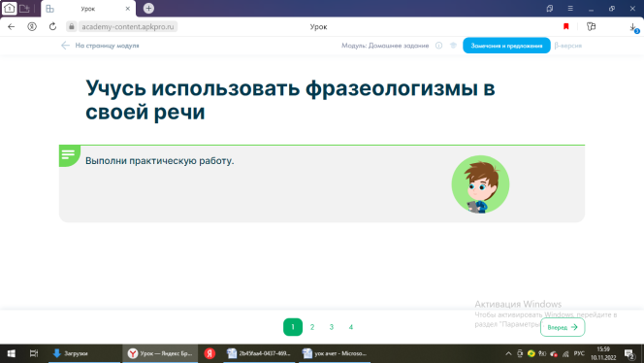This screenshot has height=363, width=644.
Task: Click the red bookmark icon
Action: [566, 27]
